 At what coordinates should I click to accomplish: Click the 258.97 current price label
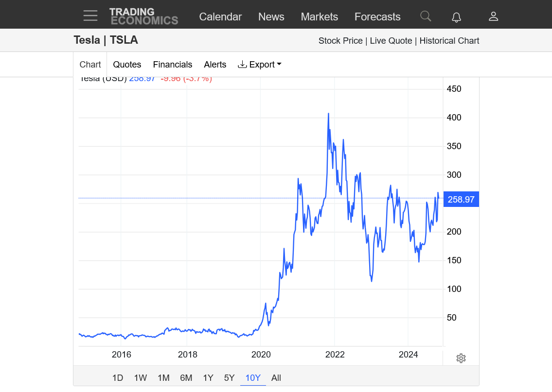point(461,199)
